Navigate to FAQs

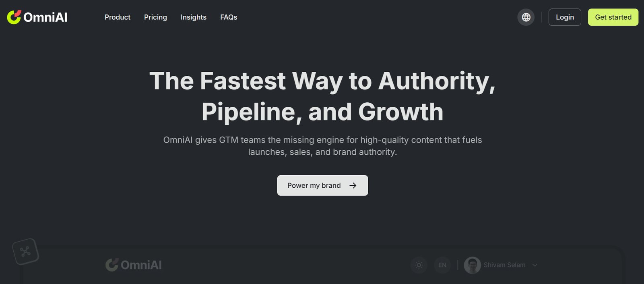pos(229,17)
